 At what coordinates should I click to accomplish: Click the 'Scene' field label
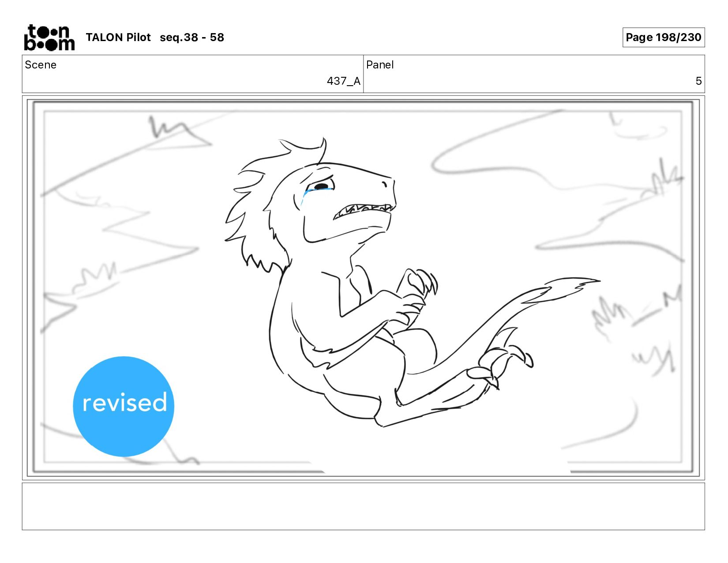point(41,65)
